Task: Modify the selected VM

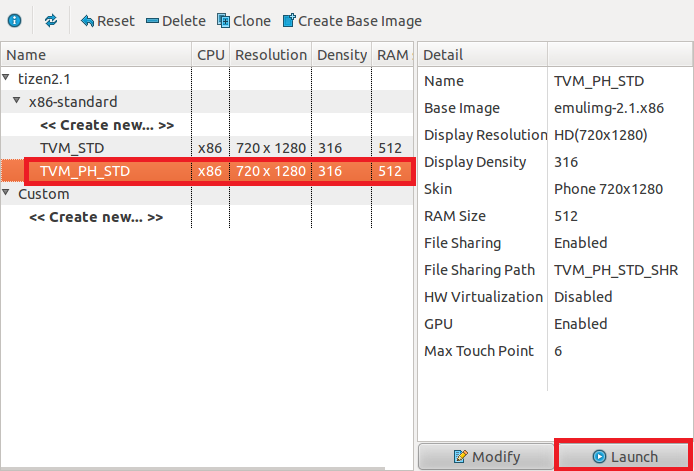Action: point(486,456)
